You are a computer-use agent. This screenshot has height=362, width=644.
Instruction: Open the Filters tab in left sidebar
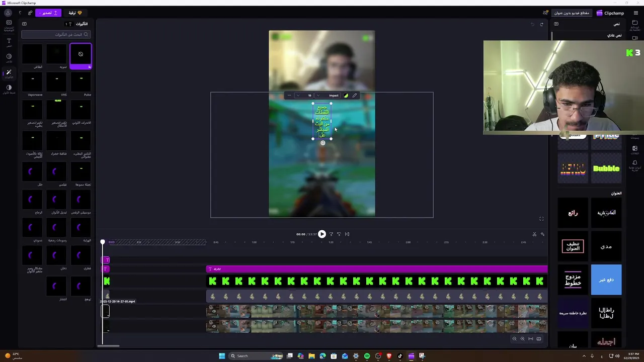click(x=9, y=58)
